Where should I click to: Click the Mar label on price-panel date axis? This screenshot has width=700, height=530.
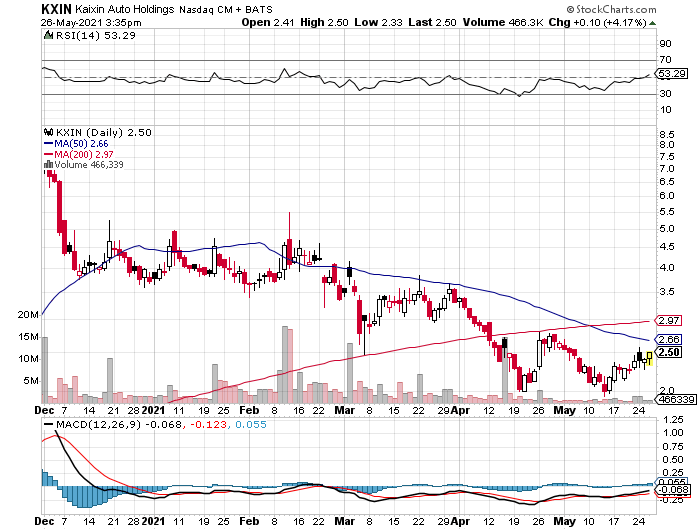click(x=345, y=410)
